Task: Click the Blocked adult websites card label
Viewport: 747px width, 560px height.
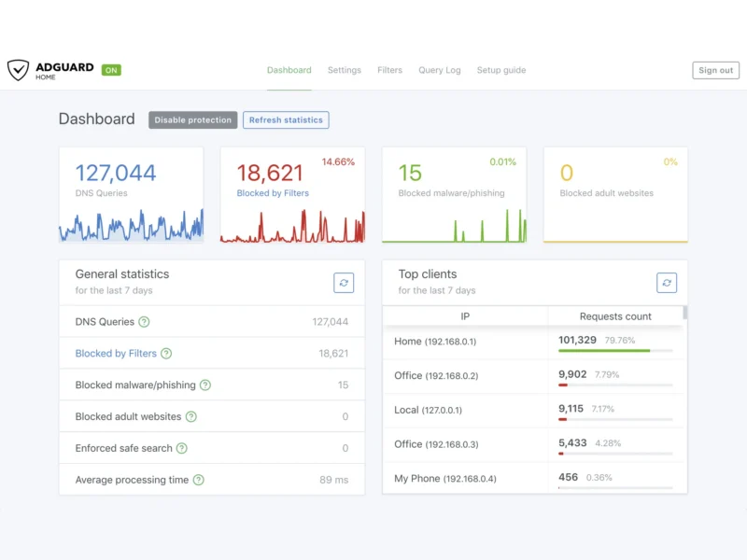Action: [606, 193]
